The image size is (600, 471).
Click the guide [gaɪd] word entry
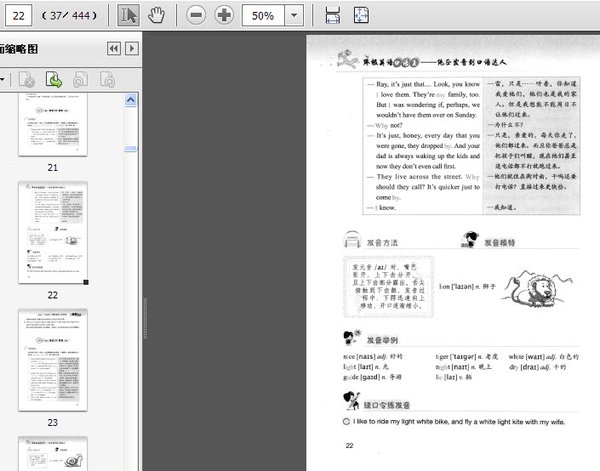(x=372, y=377)
